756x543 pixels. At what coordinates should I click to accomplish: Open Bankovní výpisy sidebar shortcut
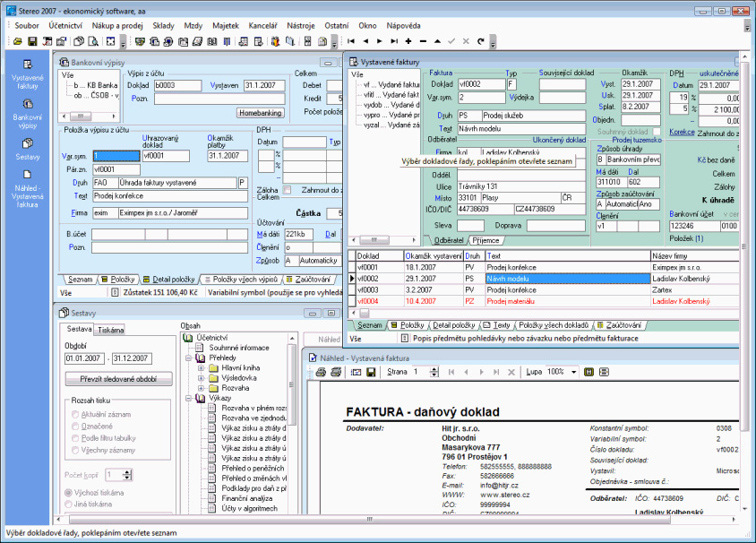pyautogui.click(x=26, y=105)
